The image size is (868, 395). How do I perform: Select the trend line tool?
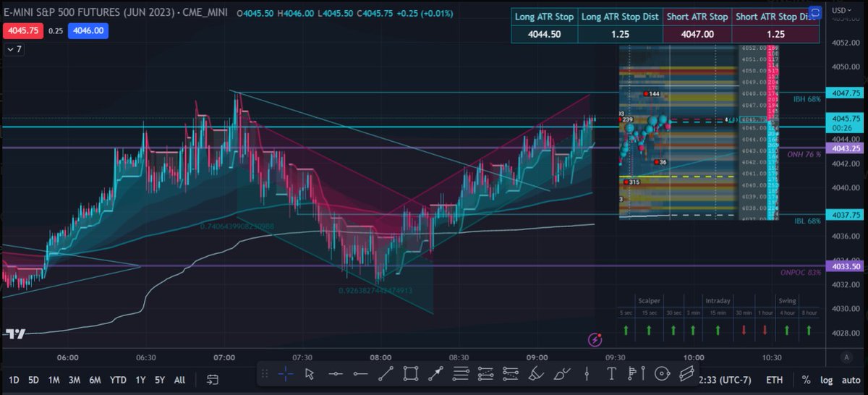point(385,373)
